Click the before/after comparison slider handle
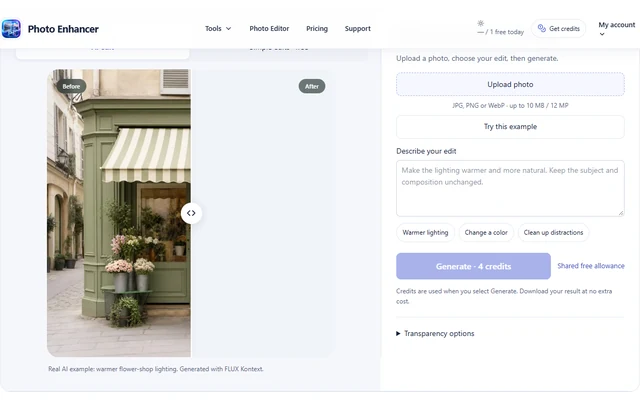 coord(191,213)
